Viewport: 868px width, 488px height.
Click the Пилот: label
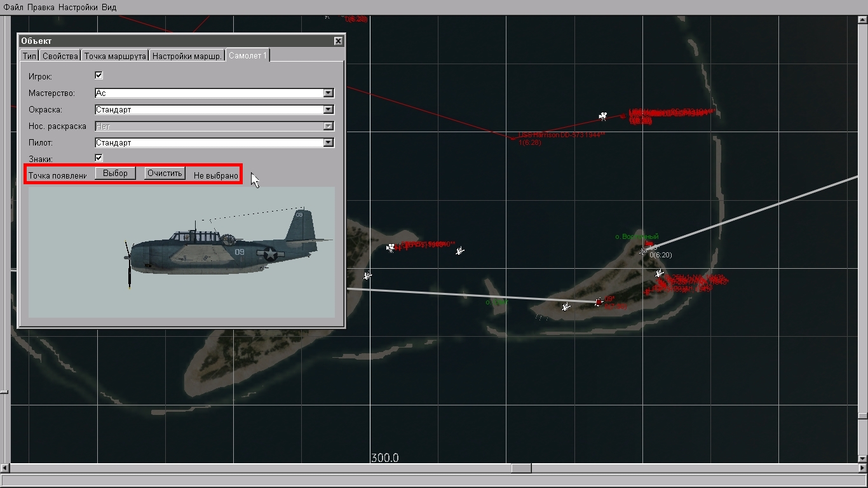coord(41,143)
